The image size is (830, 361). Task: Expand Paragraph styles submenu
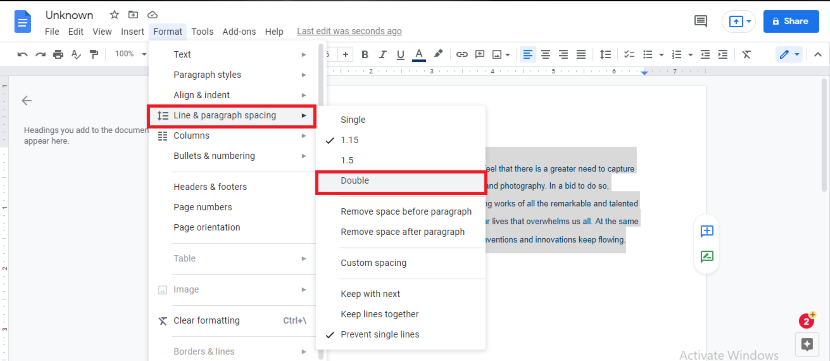click(233, 75)
